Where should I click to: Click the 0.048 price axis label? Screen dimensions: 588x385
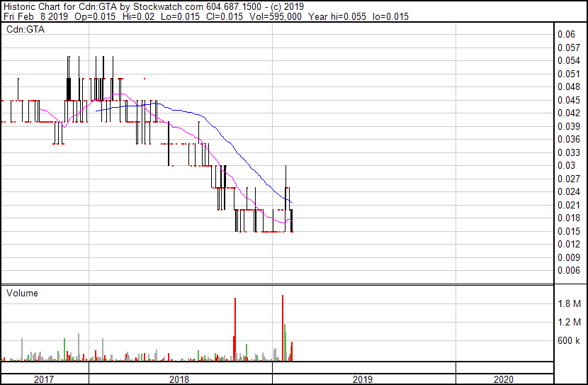click(568, 87)
